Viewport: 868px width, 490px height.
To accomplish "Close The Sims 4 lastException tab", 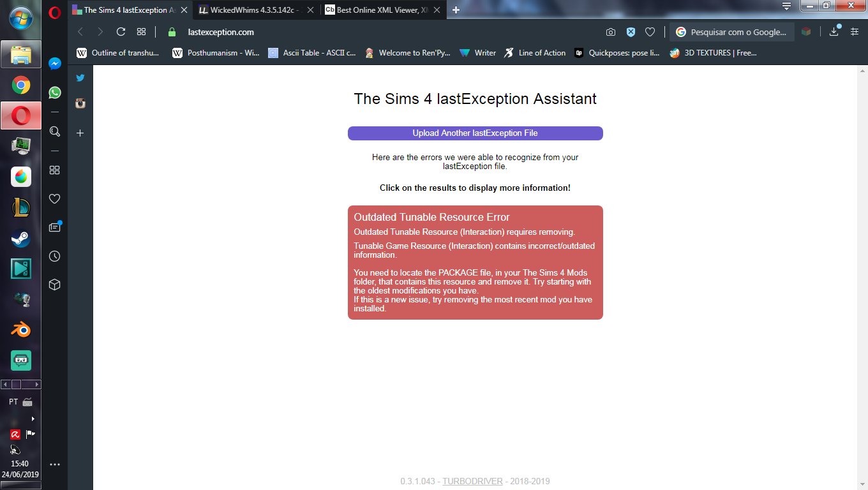I will (x=184, y=10).
